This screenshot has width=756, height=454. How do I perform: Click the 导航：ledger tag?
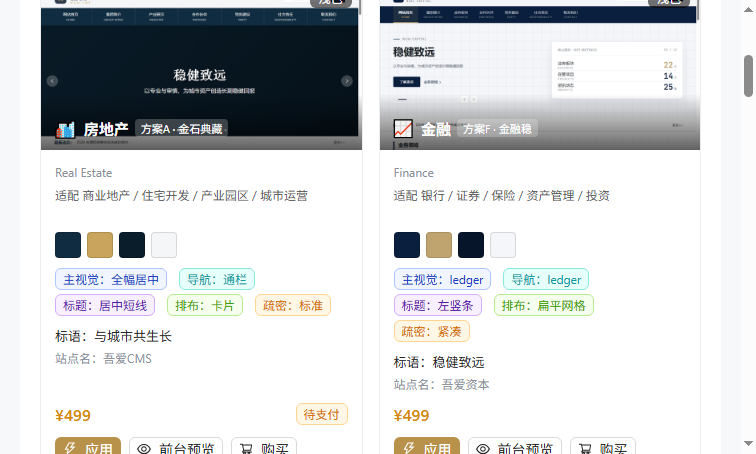coord(546,279)
